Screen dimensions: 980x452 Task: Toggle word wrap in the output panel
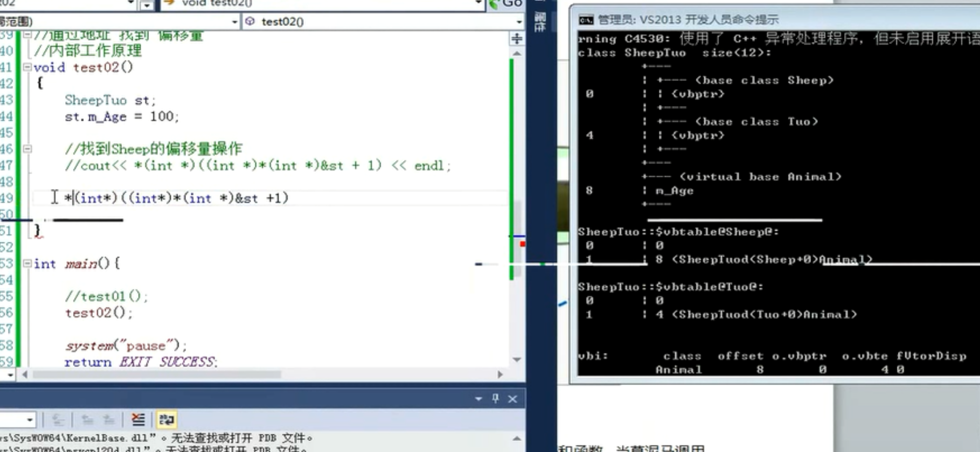(167, 420)
